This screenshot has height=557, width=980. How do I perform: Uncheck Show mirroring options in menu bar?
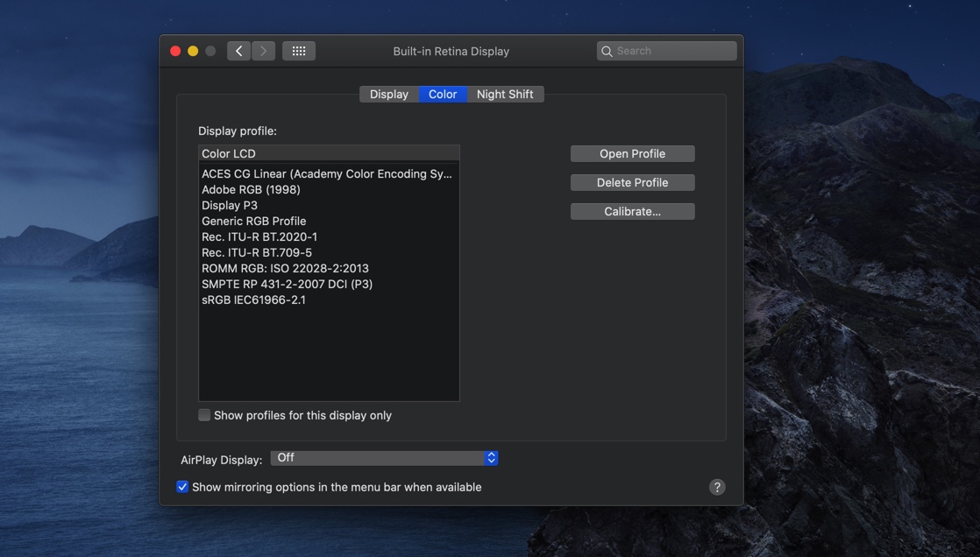point(181,487)
